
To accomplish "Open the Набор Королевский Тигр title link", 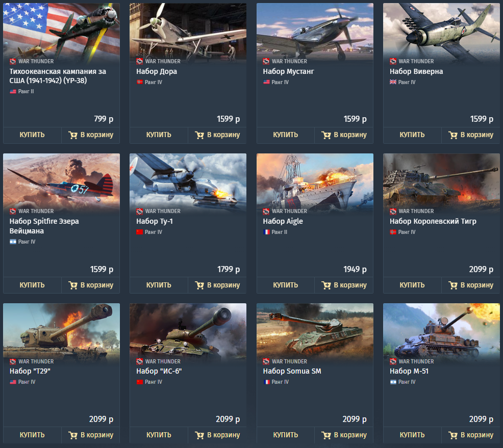I will [433, 221].
